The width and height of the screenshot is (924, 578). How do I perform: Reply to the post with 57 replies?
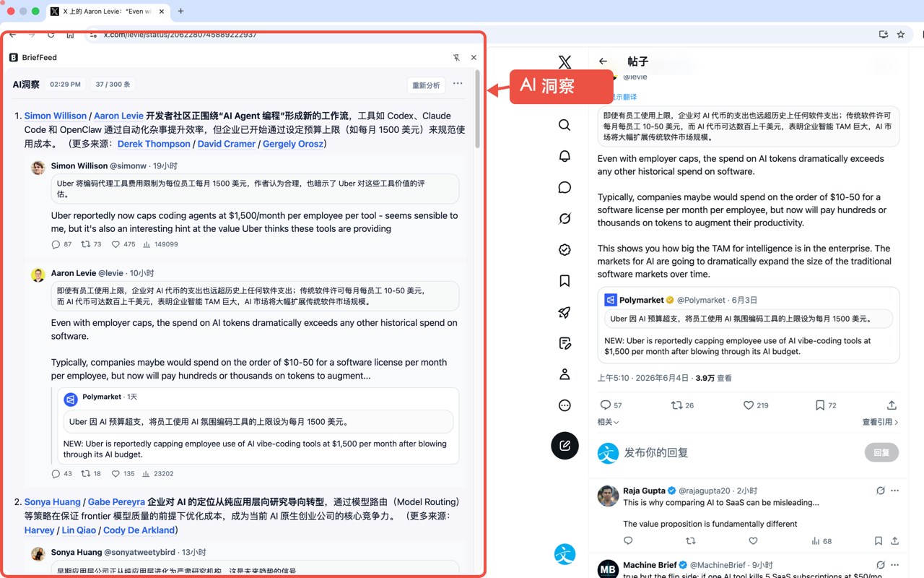point(606,405)
